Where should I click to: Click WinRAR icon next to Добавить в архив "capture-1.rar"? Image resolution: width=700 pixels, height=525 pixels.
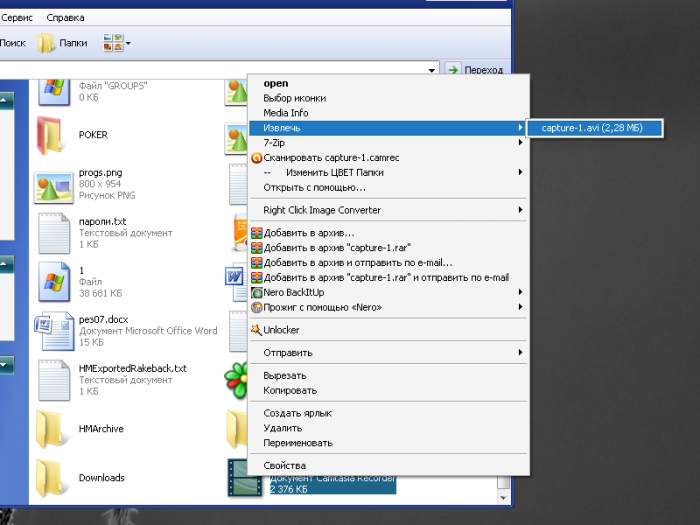257,248
